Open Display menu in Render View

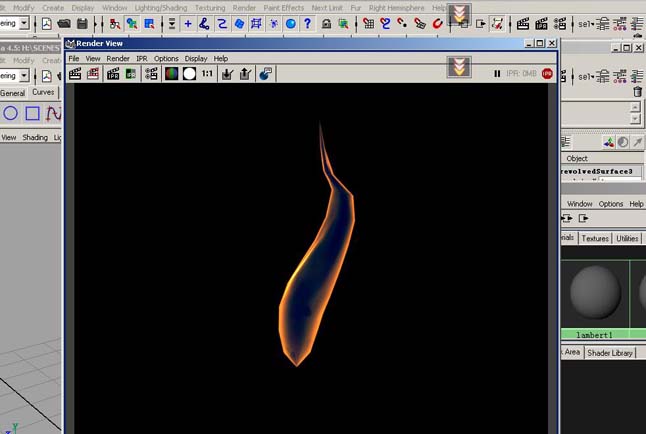(x=196, y=59)
